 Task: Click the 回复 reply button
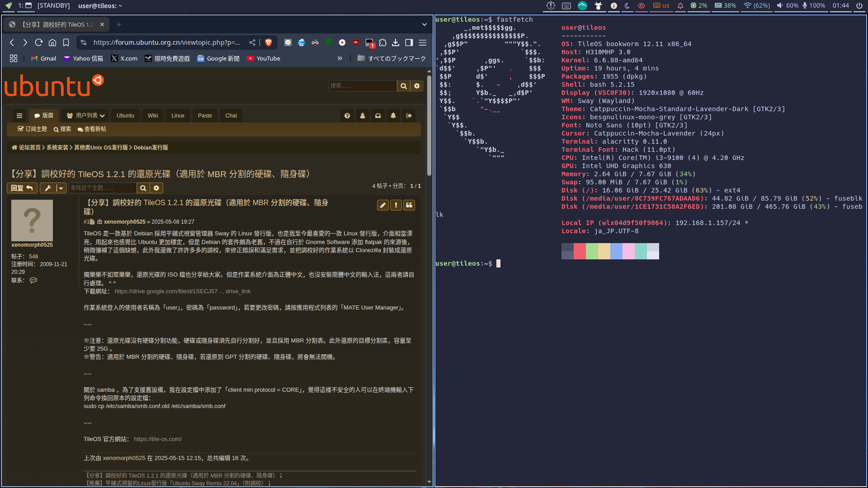[22, 188]
